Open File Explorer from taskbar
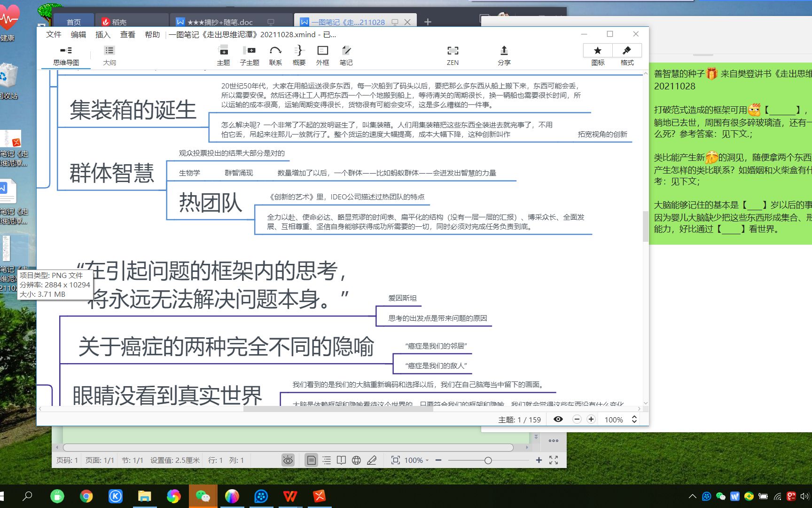Screen dimensions: 812x508 (x=144, y=496)
